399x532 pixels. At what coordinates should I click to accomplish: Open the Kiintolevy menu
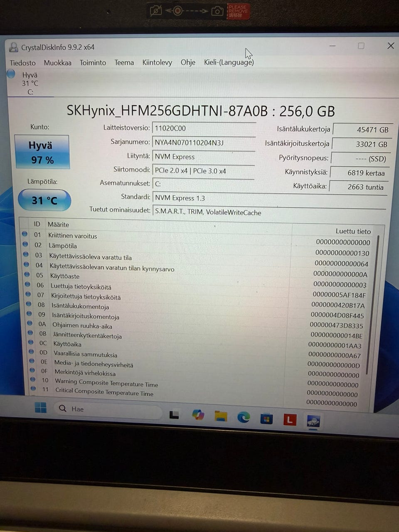(157, 62)
